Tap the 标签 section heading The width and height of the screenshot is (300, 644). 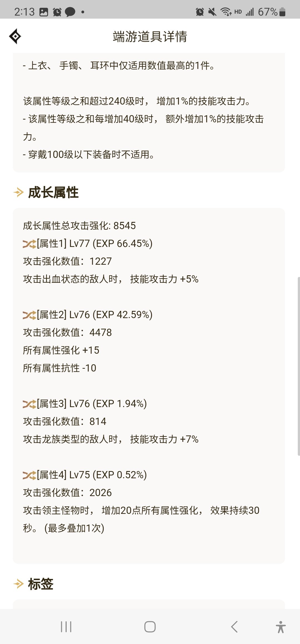[41, 584]
